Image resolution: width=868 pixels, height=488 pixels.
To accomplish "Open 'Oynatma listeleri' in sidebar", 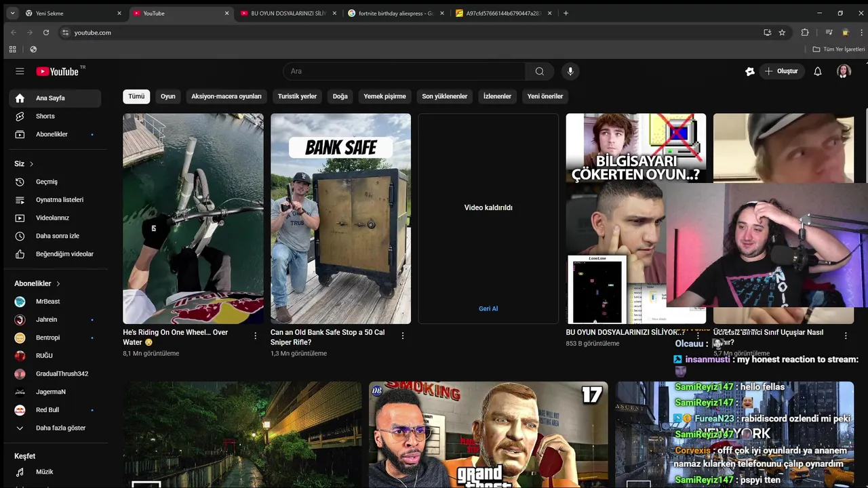I will coord(55,200).
